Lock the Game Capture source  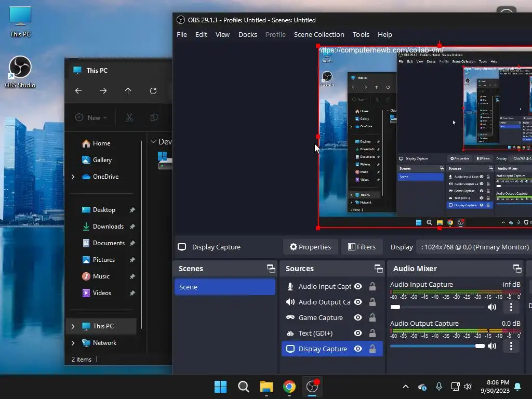point(372,317)
